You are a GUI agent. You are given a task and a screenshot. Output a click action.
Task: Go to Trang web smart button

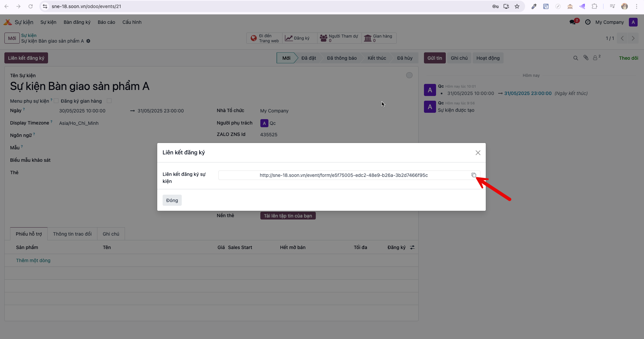click(265, 38)
